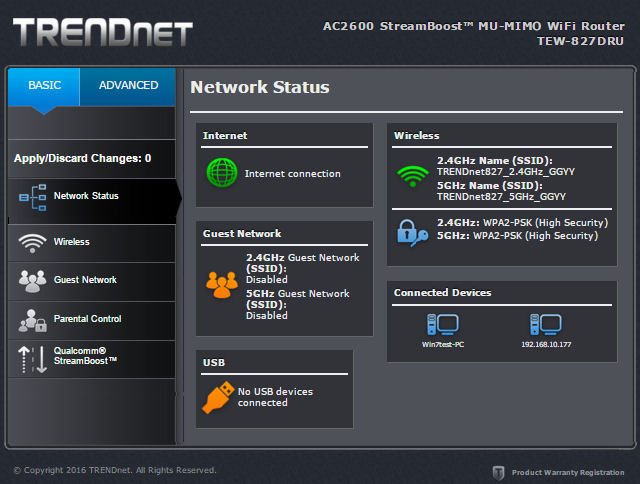Image resolution: width=640 pixels, height=484 pixels.
Task: Click the 2.4GHz WPA2-PSK security line
Action: (522, 223)
